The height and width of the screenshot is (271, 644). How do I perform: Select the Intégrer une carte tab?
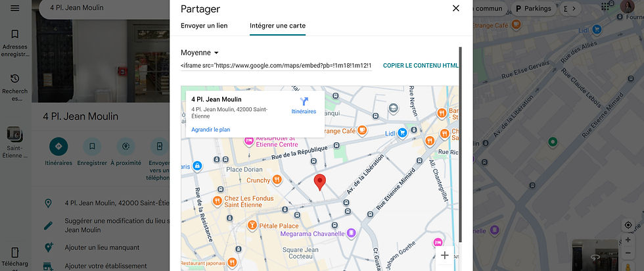pyautogui.click(x=277, y=26)
